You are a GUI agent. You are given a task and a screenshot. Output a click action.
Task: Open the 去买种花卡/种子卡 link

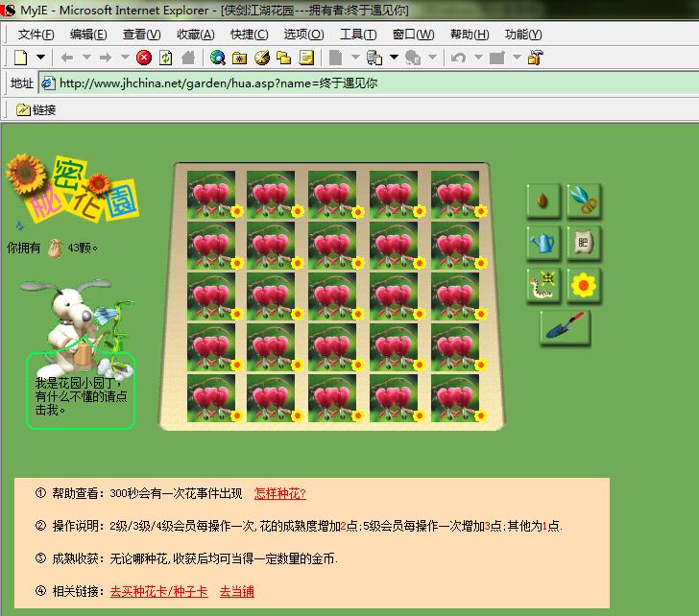pyautogui.click(x=159, y=591)
